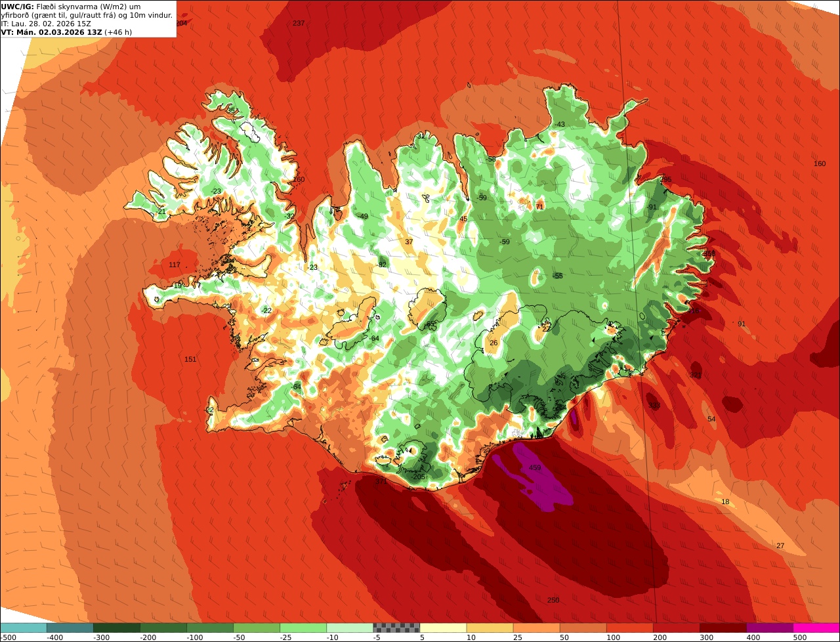Image resolution: width=840 pixels, height=642 pixels.
Task: Click the initial time line 'IT: Lau. 28. 02. 2026 15Z'
Action: (x=45, y=24)
